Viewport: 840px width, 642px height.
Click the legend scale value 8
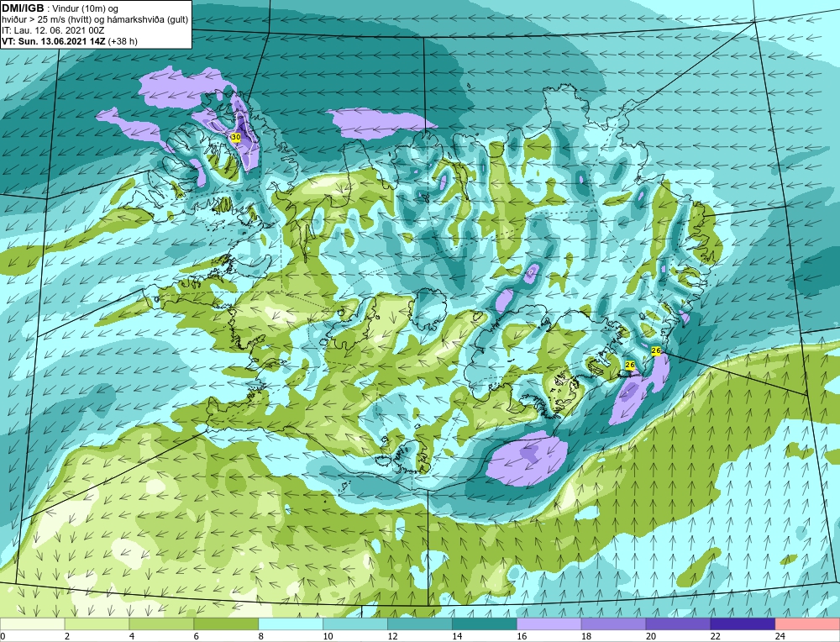tap(261, 636)
